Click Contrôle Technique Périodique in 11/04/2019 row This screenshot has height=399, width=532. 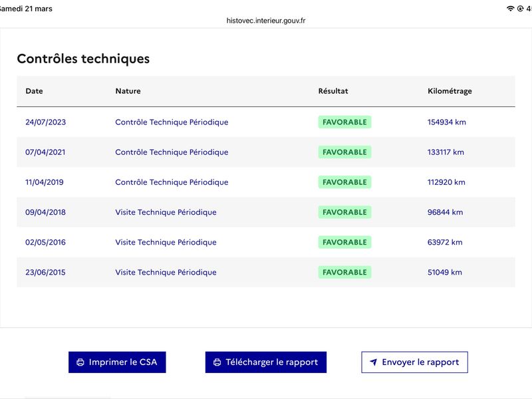pyautogui.click(x=172, y=182)
